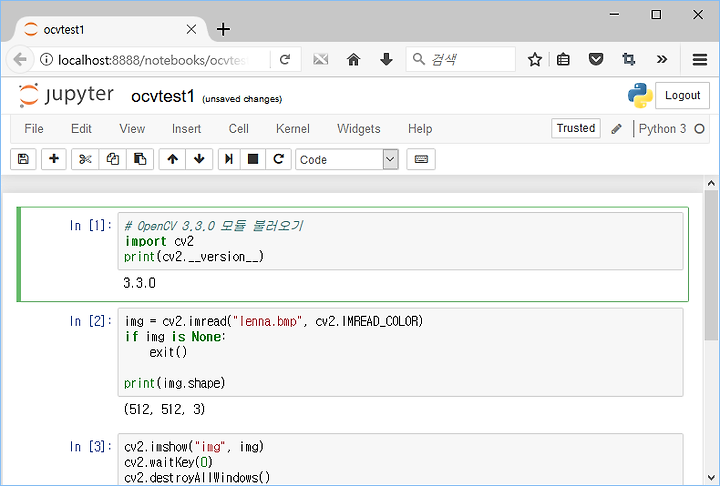Open a new browser tab
The height and width of the screenshot is (486, 720).
click(223, 29)
